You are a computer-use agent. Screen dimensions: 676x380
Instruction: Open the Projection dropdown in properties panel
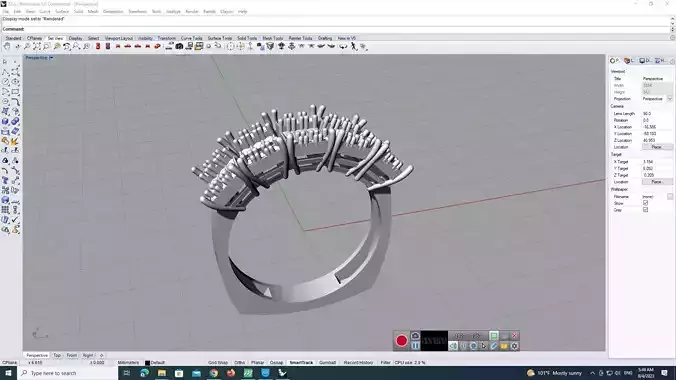pos(670,99)
